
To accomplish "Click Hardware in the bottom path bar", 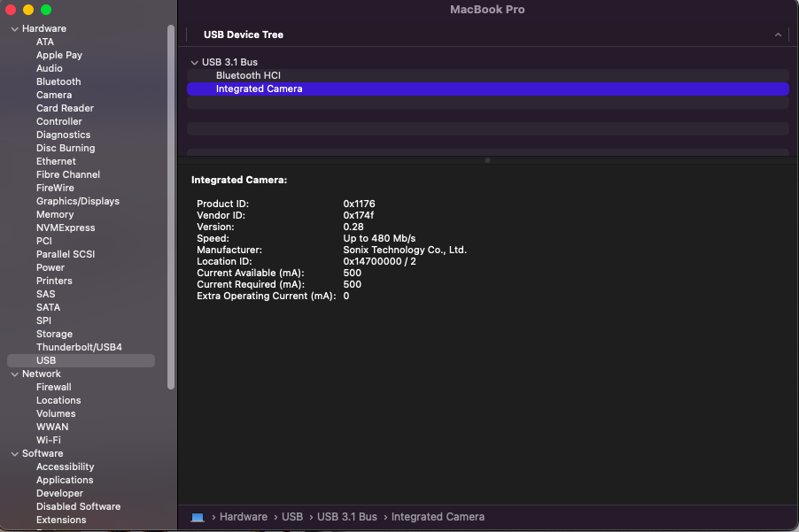I will [243, 517].
